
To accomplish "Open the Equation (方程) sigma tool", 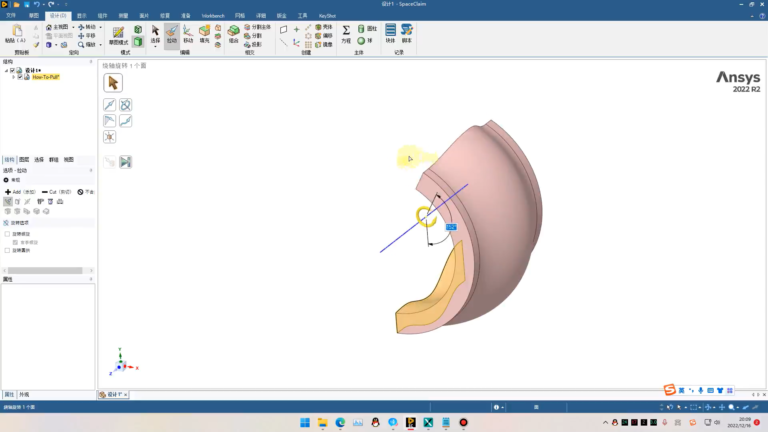I will click(x=346, y=34).
